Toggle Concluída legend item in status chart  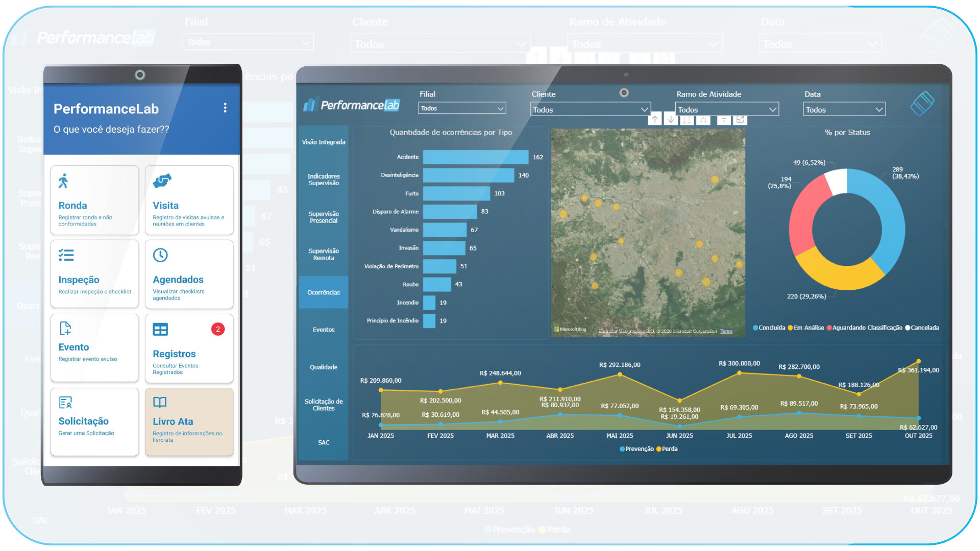[x=769, y=328]
